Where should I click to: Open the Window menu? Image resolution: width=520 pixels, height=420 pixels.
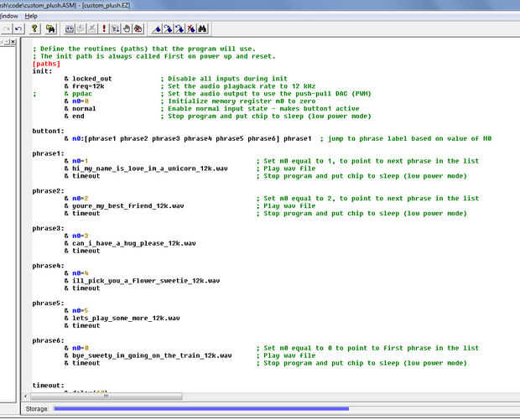pyautogui.click(x=9, y=16)
